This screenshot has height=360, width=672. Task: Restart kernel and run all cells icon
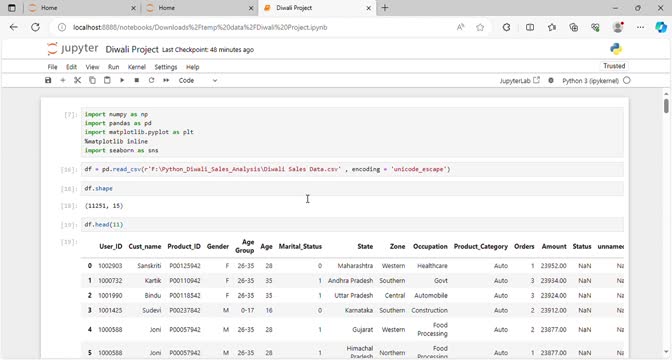click(x=166, y=80)
